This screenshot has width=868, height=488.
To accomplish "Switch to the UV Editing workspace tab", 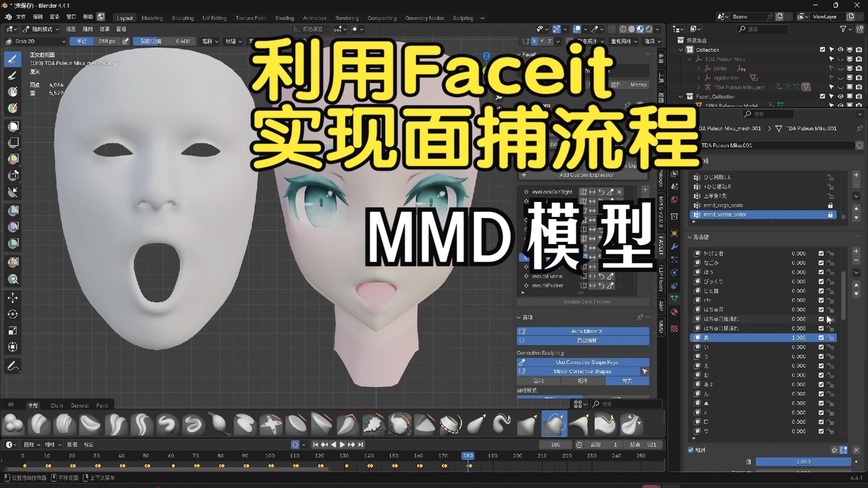I will tap(215, 18).
